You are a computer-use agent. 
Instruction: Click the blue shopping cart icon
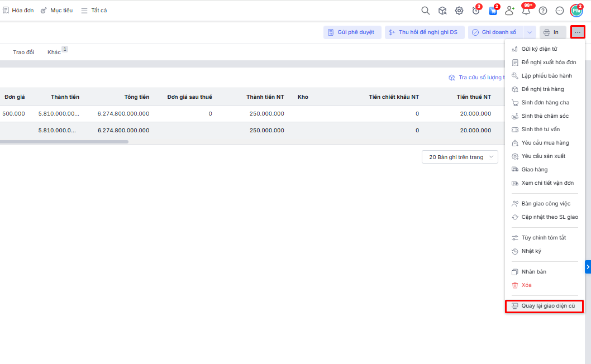click(x=493, y=11)
